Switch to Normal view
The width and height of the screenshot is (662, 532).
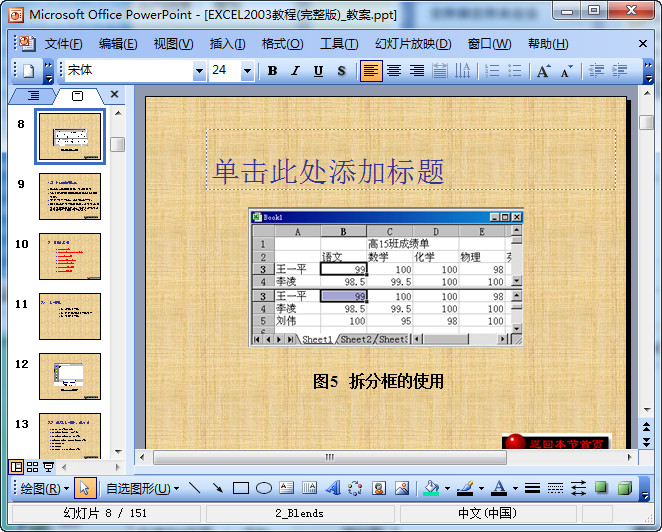point(16,467)
